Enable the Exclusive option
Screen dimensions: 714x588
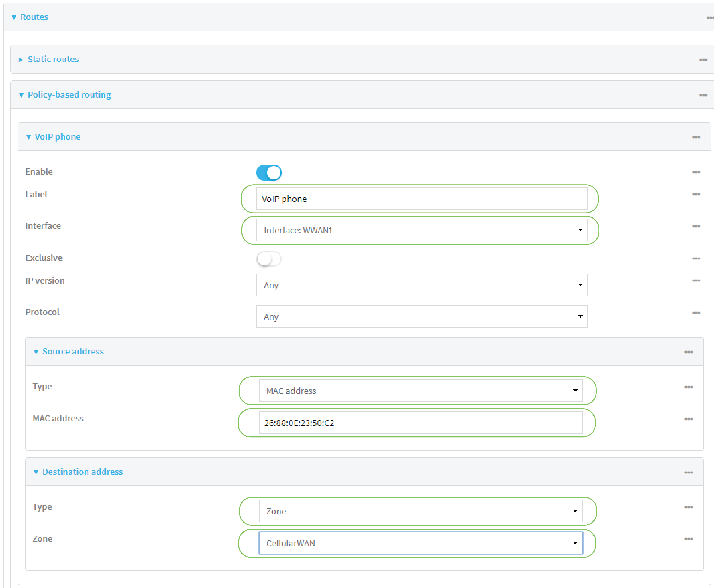coord(269,259)
